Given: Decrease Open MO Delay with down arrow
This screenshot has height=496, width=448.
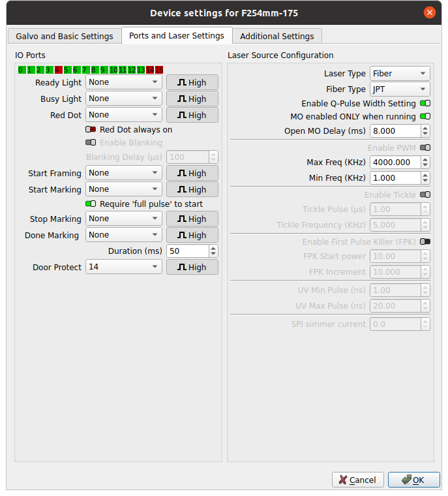Looking at the screenshot, I should 425,134.
